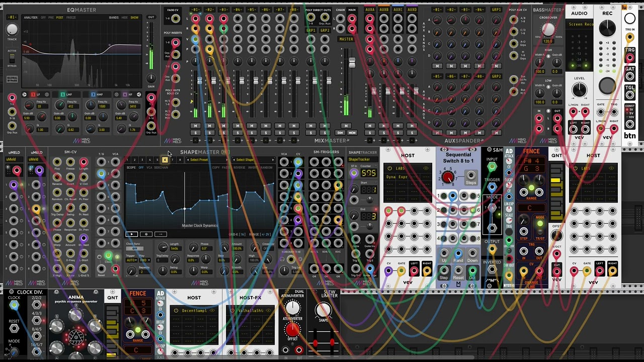The height and width of the screenshot is (362, 644).
Task: Set analyser mode to OFF
Action: click(x=43, y=18)
